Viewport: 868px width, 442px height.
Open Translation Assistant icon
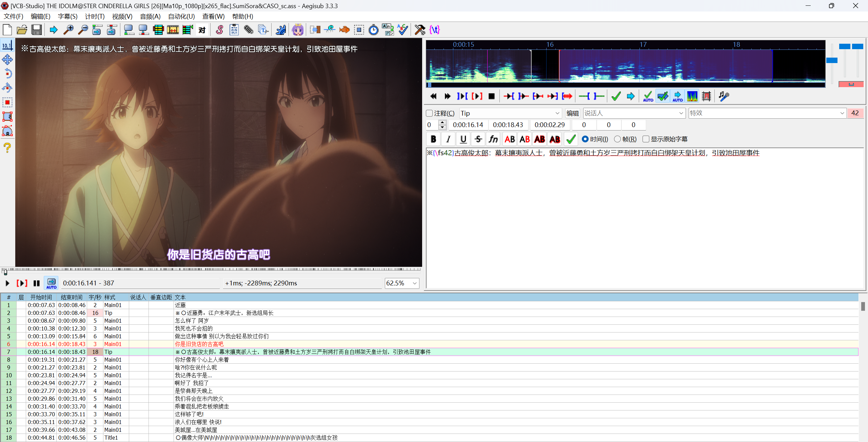[388, 30]
